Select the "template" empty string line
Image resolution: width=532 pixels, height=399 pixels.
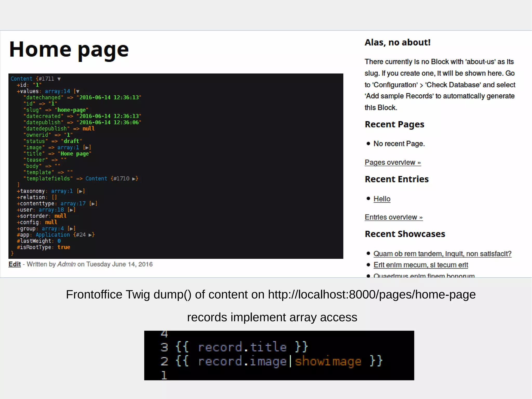(48, 172)
